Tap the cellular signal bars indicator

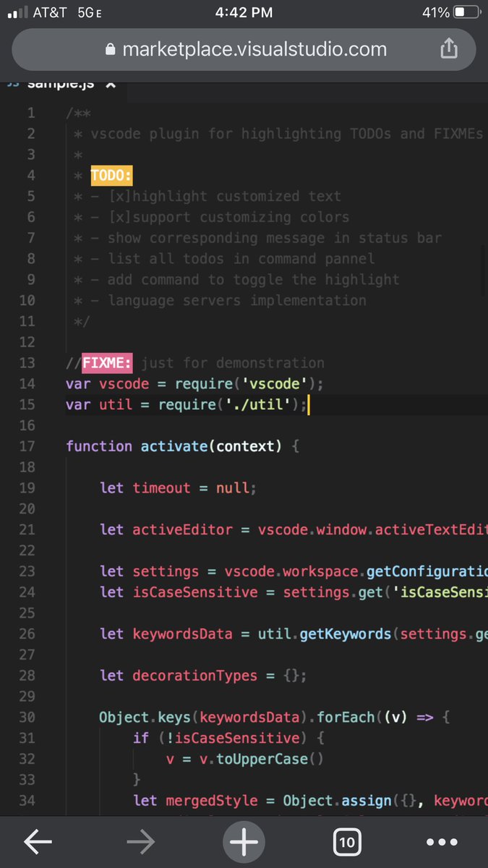coord(17,12)
